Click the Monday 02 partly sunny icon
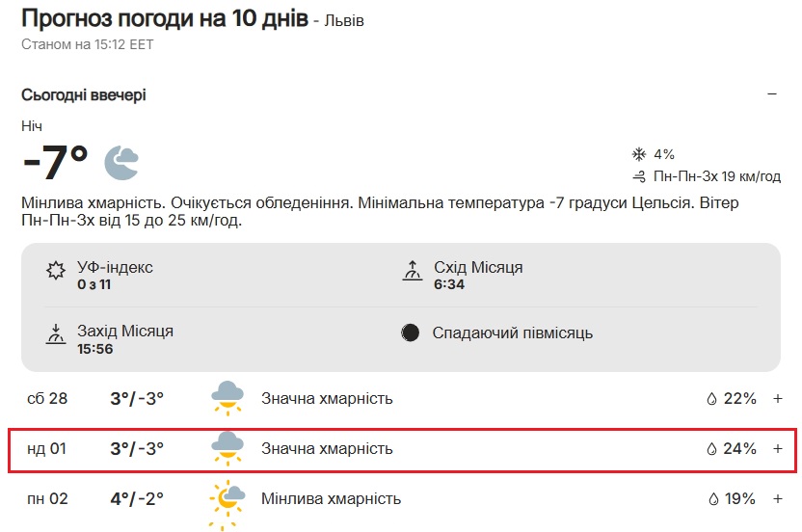The image size is (802, 532). (227, 498)
